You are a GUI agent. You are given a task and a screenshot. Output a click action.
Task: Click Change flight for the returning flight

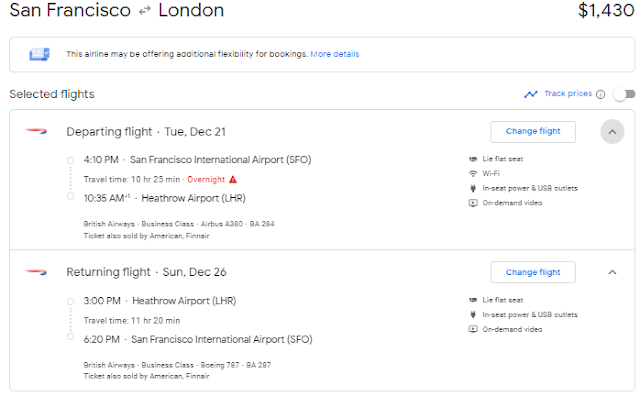pos(533,272)
